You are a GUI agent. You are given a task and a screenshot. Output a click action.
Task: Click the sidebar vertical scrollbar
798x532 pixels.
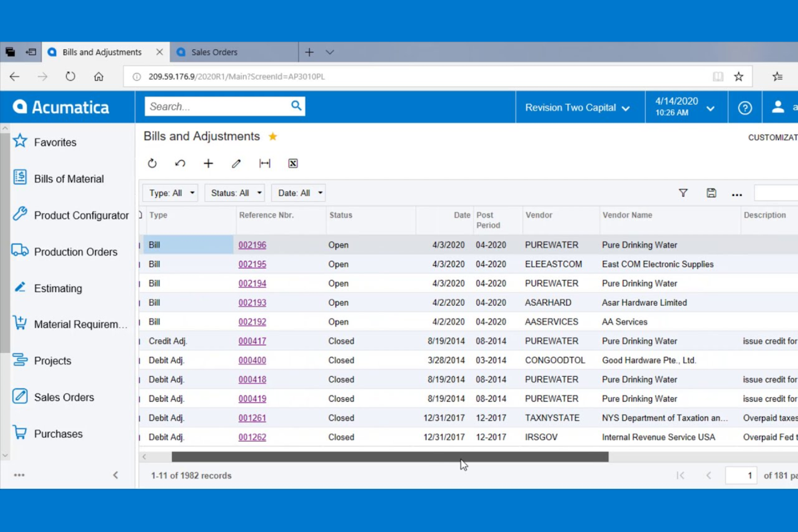(5, 243)
